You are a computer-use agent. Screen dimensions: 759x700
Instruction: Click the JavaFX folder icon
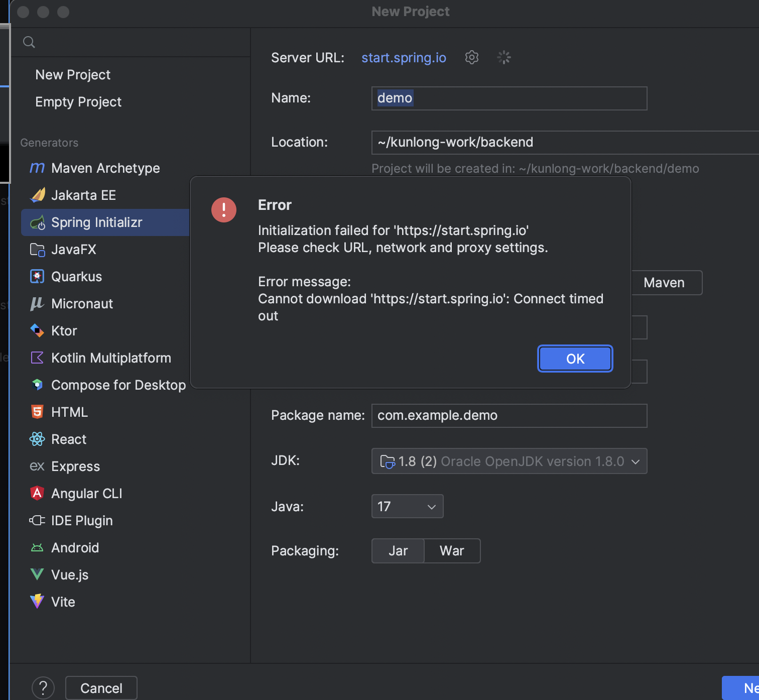(x=38, y=250)
